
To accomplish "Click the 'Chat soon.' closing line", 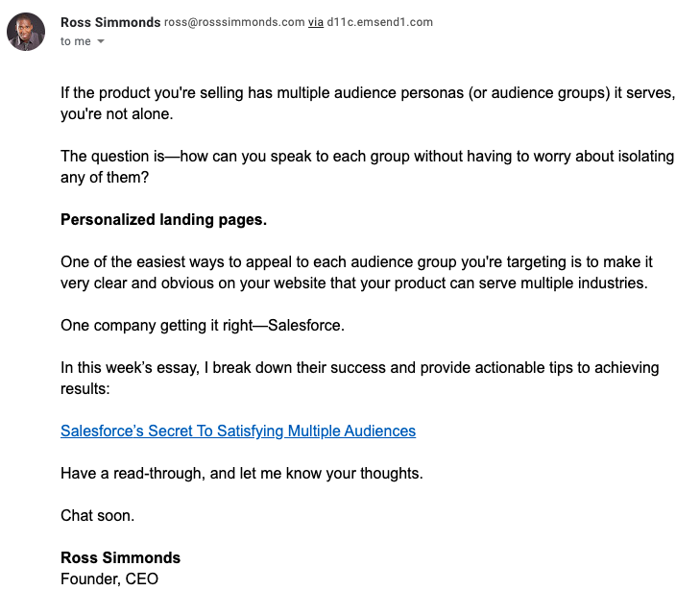I will tap(97, 515).
